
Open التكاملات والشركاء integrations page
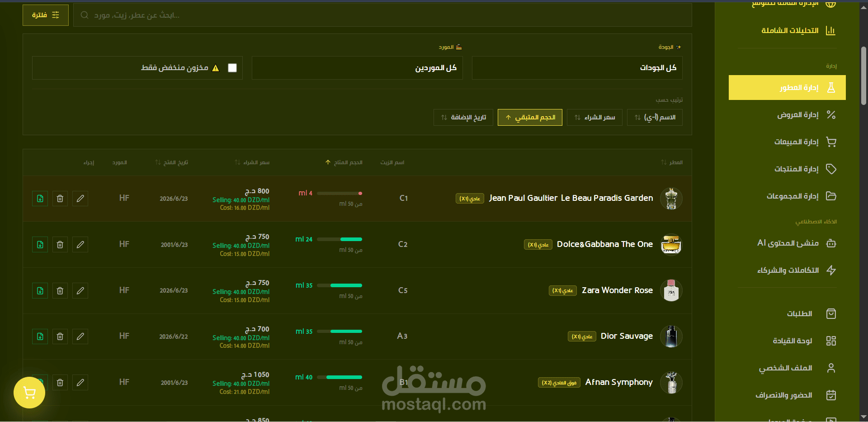coord(787,270)
